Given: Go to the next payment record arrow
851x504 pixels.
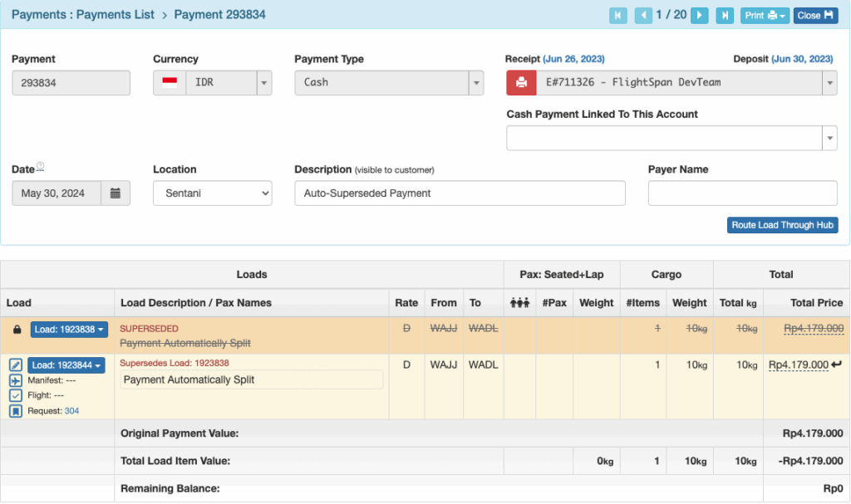Looking at the screenshot, I should (700, 15).
